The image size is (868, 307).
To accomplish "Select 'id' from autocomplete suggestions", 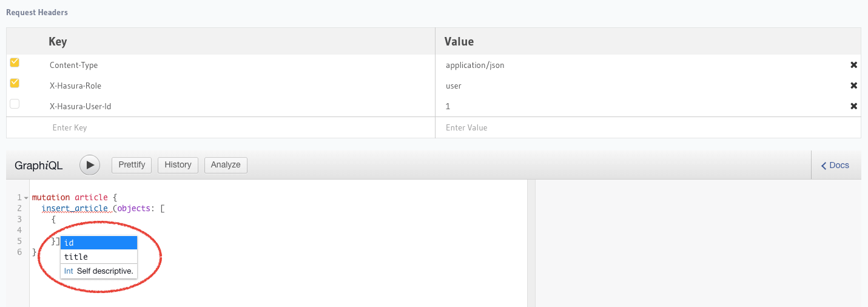I will pyautogui.click(x=98, y=243).
